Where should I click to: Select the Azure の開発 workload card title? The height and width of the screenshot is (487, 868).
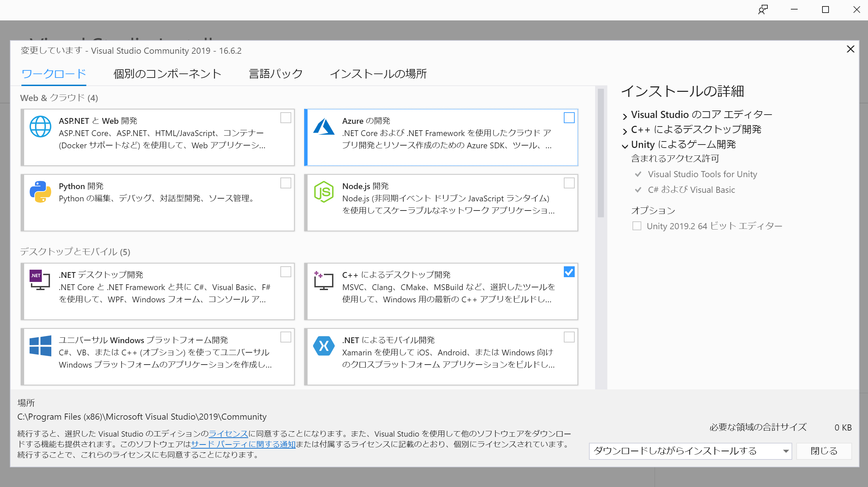[x=366, y=121]
